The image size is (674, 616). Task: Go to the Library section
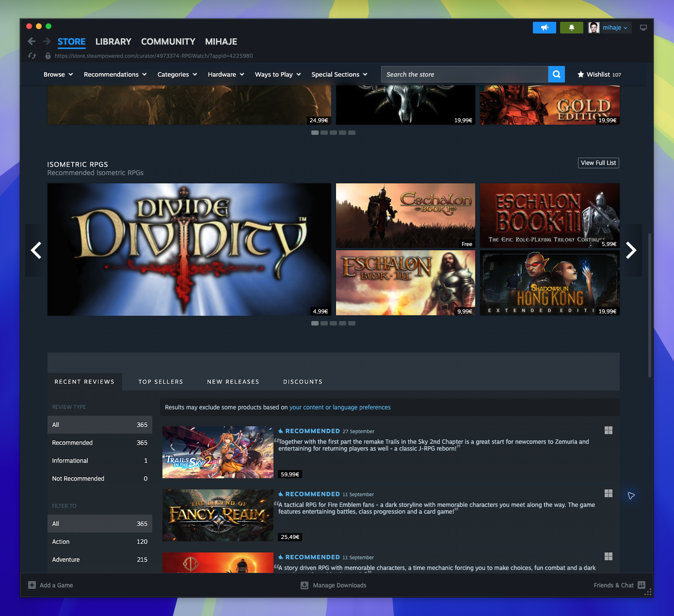[x=113, y=42]
